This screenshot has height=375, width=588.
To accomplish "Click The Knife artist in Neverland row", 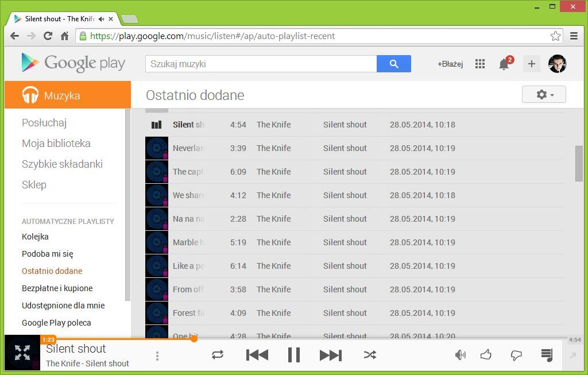I will point(274,149).
